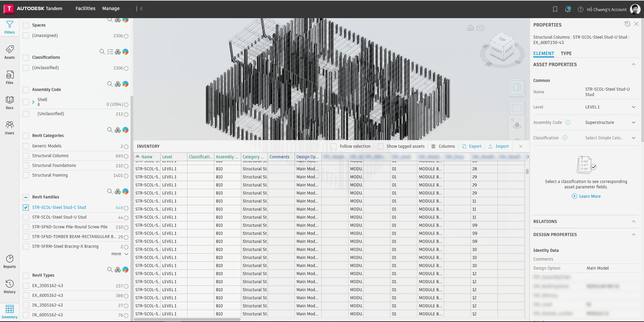Screen dimensions: 644x322
Task: Enable the Follow selection checkbox
Action: coord(333,146)
